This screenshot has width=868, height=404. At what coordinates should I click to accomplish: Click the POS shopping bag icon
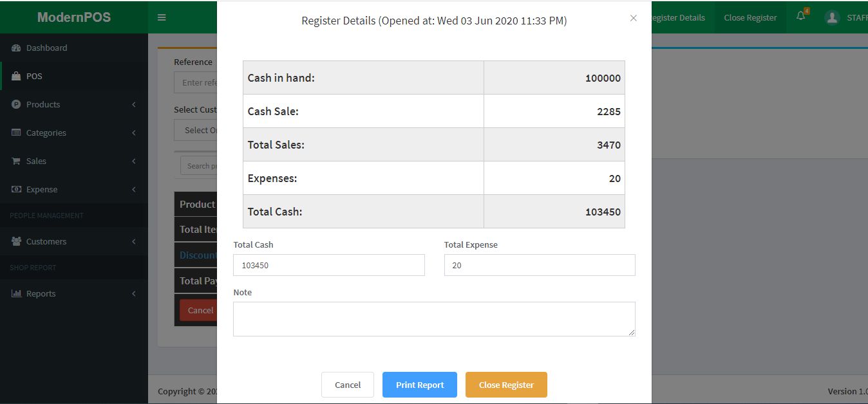pyautogui.click(x=16, y=77)
